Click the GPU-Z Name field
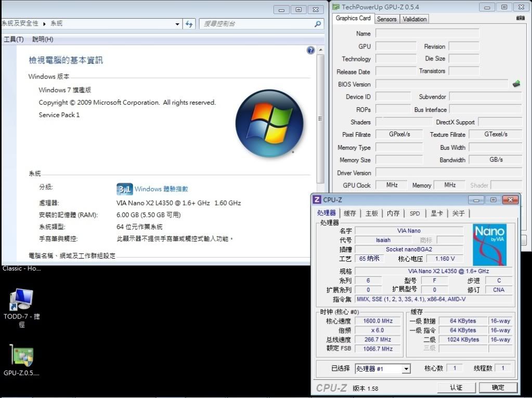The height and width of the screenshot is (398, 532). (x=427, y=33)
